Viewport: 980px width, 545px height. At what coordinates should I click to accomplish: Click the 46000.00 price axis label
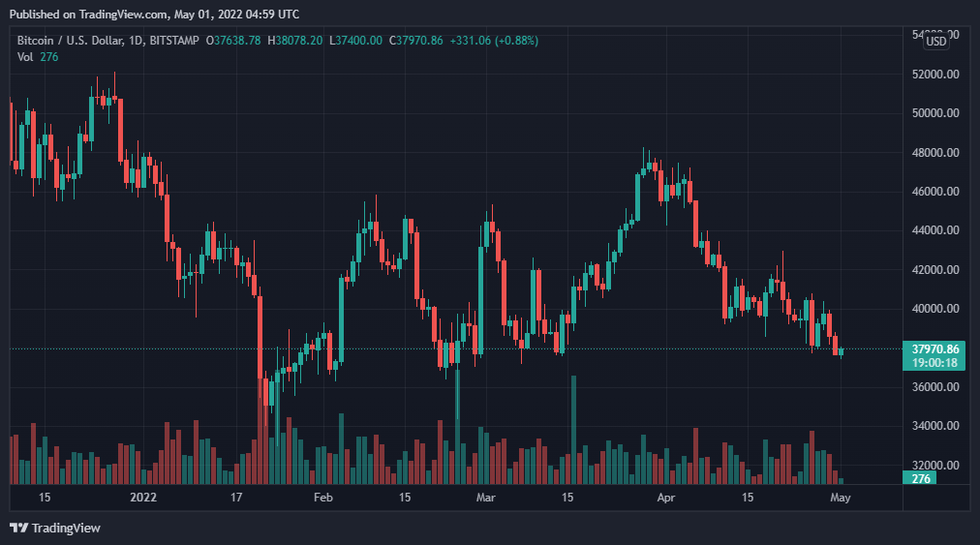pos(935,192)
